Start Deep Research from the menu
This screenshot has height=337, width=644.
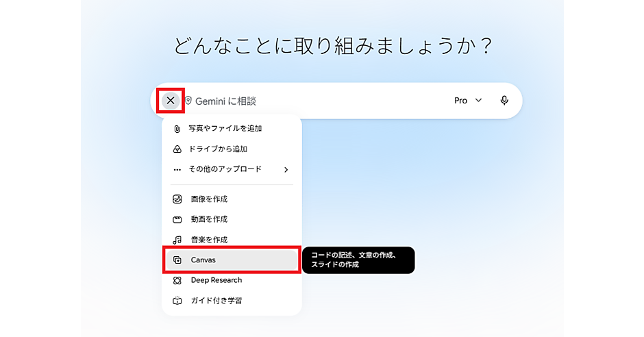point(232,280)
